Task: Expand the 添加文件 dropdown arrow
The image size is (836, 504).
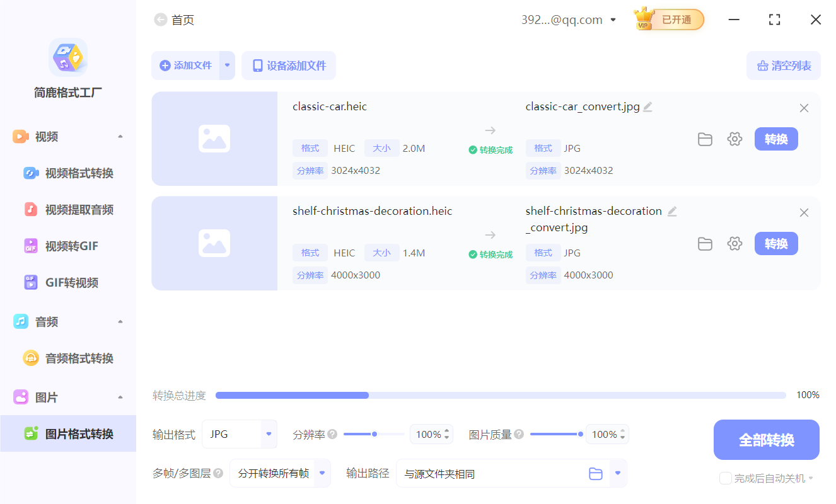Action: pyautogui.click(x=226, y=66)
